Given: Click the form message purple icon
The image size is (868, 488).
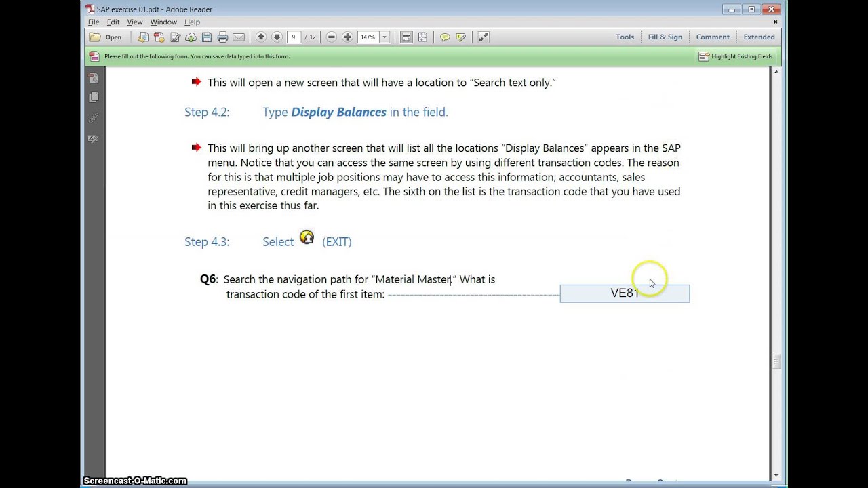Looking at the screenshot, I should coord(94,56).
